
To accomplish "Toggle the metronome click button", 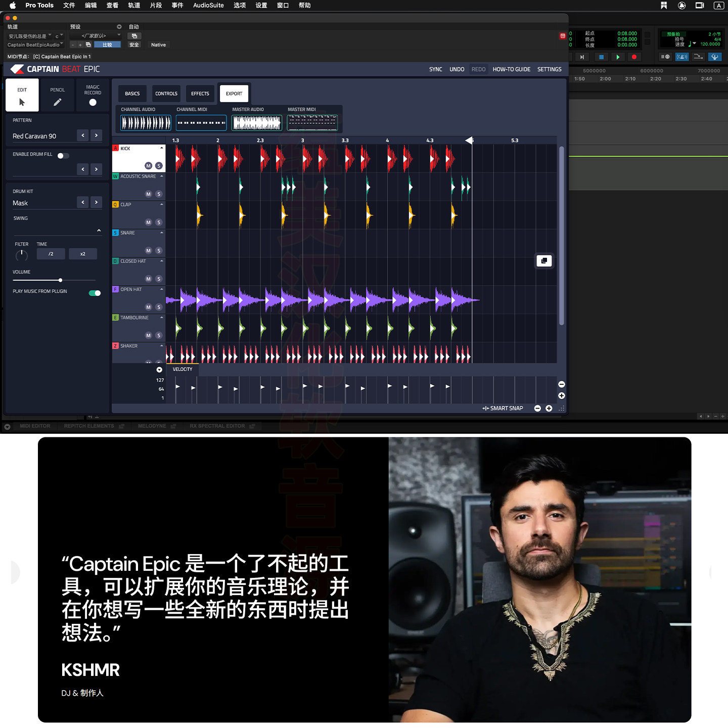I will point(682,57).
